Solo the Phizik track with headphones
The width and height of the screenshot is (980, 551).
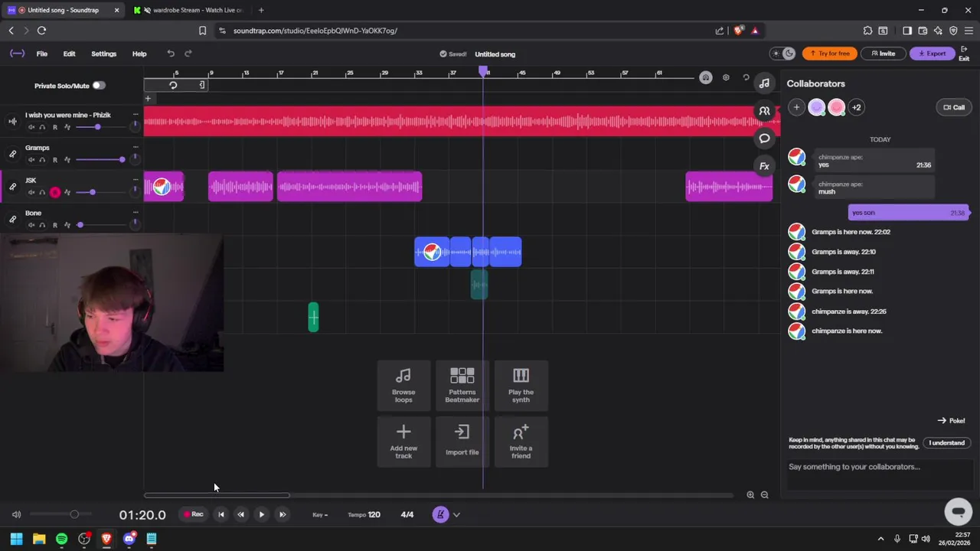click(x=42, y=127)
